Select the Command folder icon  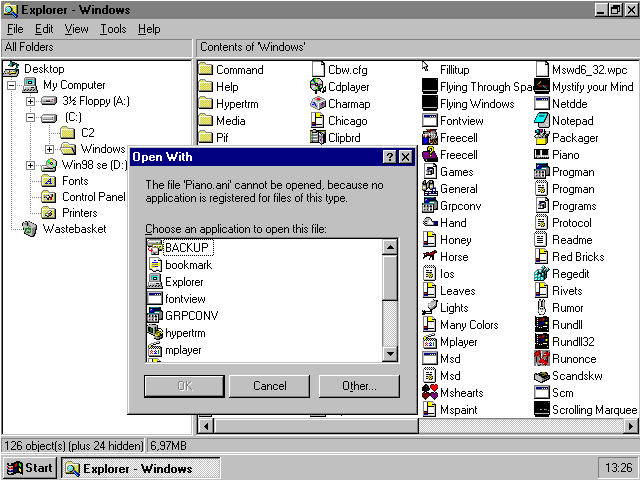click(206, 69)
